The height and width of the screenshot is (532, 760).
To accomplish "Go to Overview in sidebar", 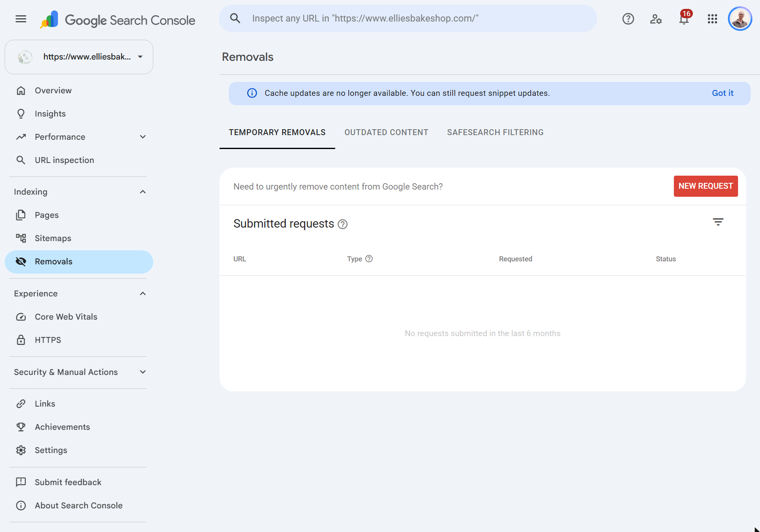I will click(79, 90).
